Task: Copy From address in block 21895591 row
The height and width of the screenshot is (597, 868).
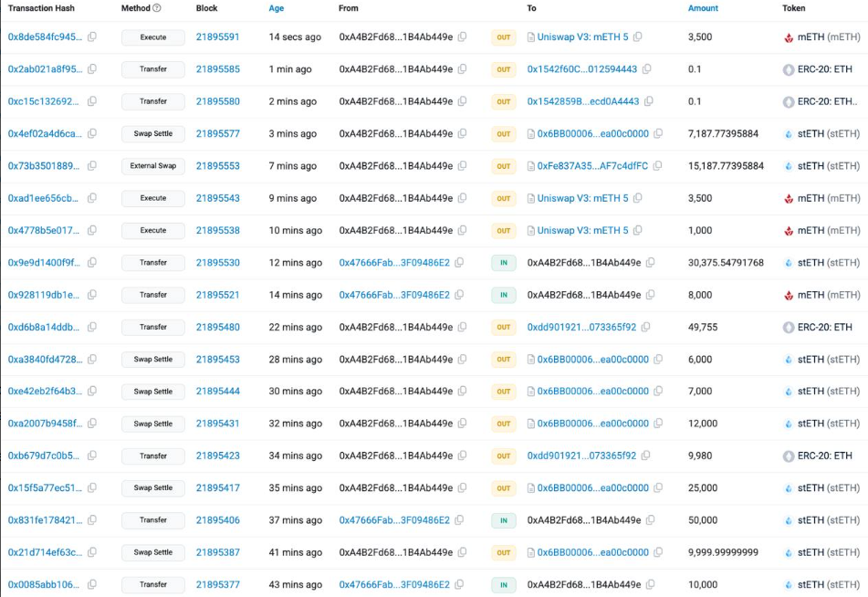Action: tap(462, 37)
